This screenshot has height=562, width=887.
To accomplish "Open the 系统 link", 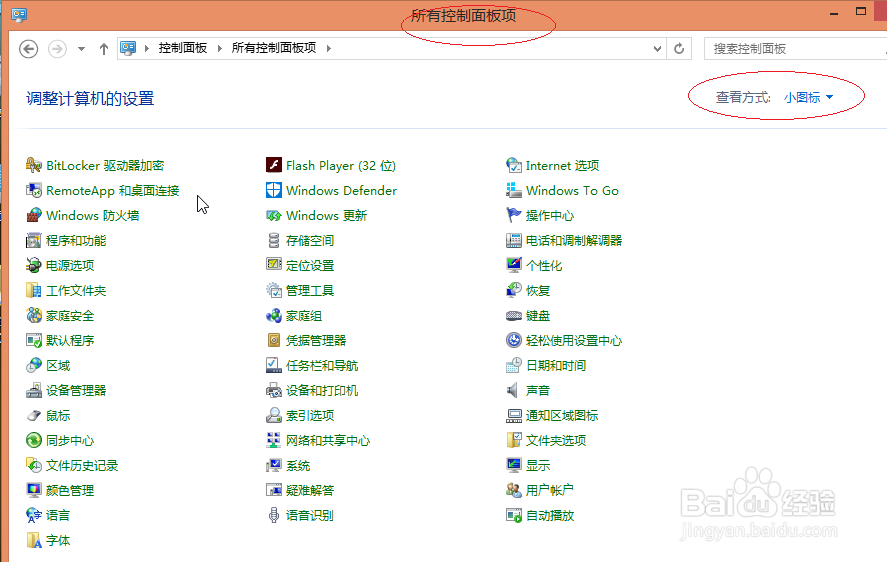I will coord(298,466).
